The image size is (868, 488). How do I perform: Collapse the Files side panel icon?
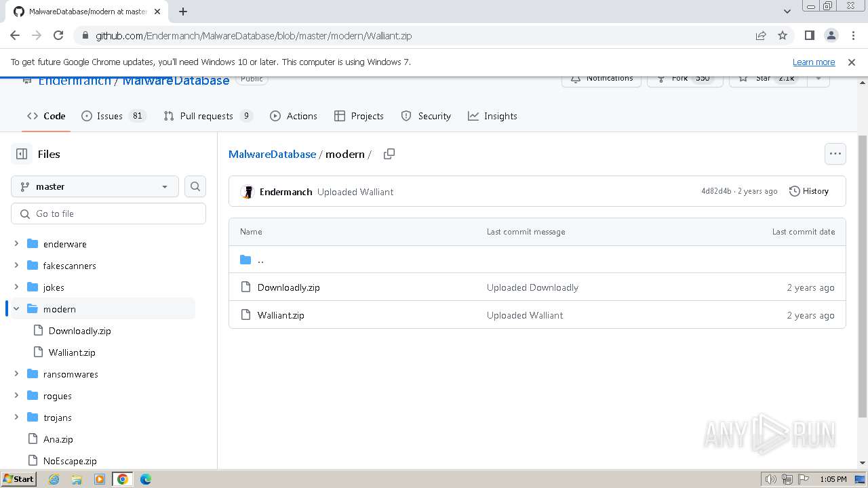pos(22,154)
